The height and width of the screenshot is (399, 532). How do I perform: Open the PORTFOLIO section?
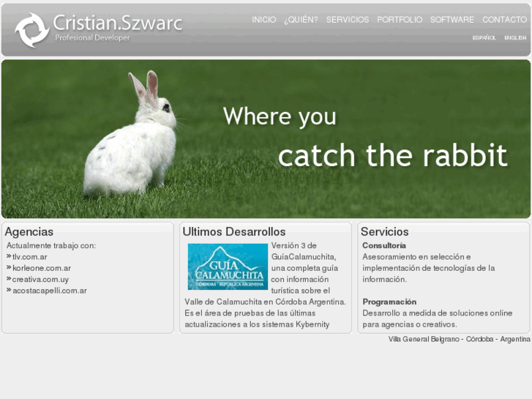click(400, 20)
